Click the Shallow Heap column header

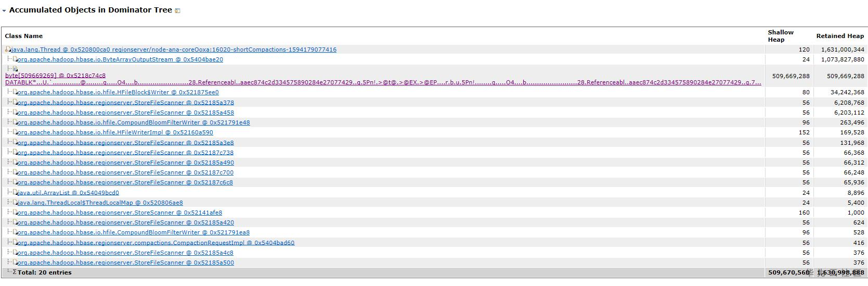tap(780, 36)
